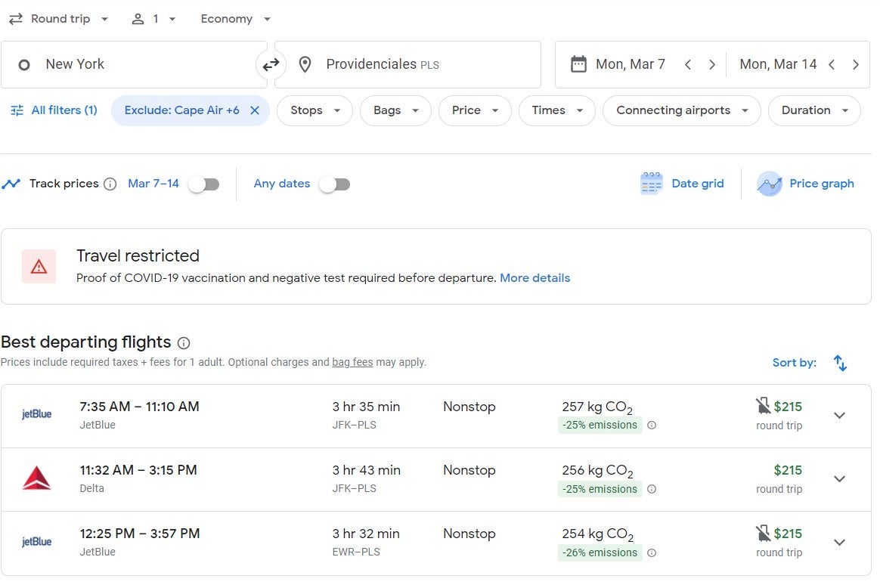Remove the Exclude Cape Air filter chip
Screen dimensions: 880x588
point(255,110)
